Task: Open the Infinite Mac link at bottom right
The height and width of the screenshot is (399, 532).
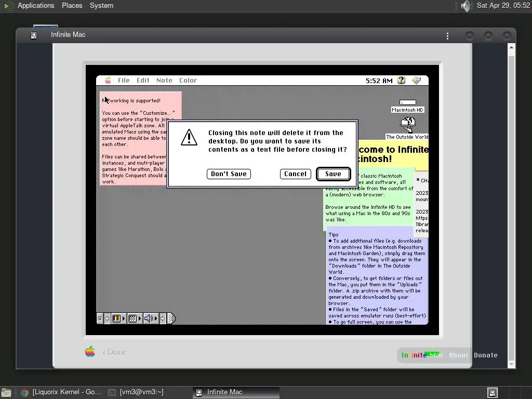Action: [422, 355]
